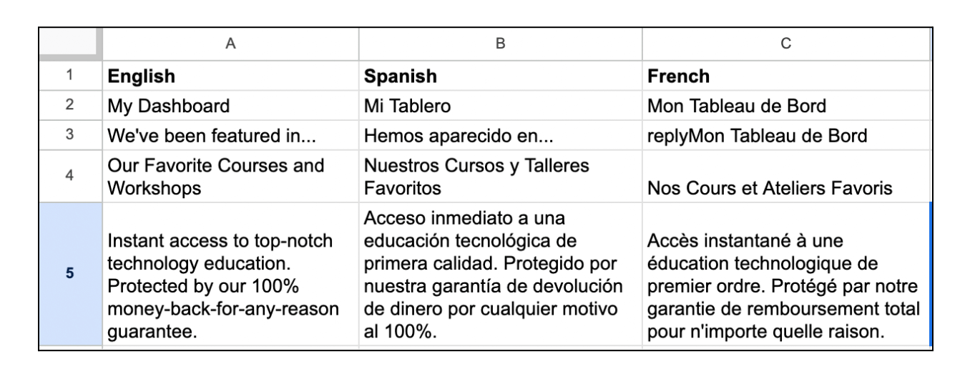
Task: Select the Accès instantané French paragraph cell
Action: [785, 274]
